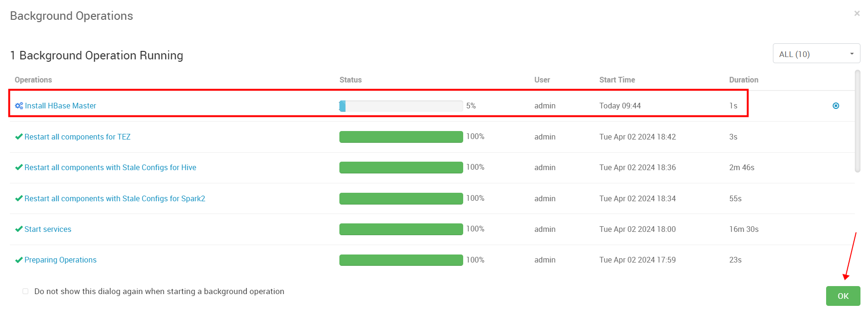Screen dimensions: 868x312
Task: Click the checkmark icon beside Start services
Action: [x=19, y=229]
